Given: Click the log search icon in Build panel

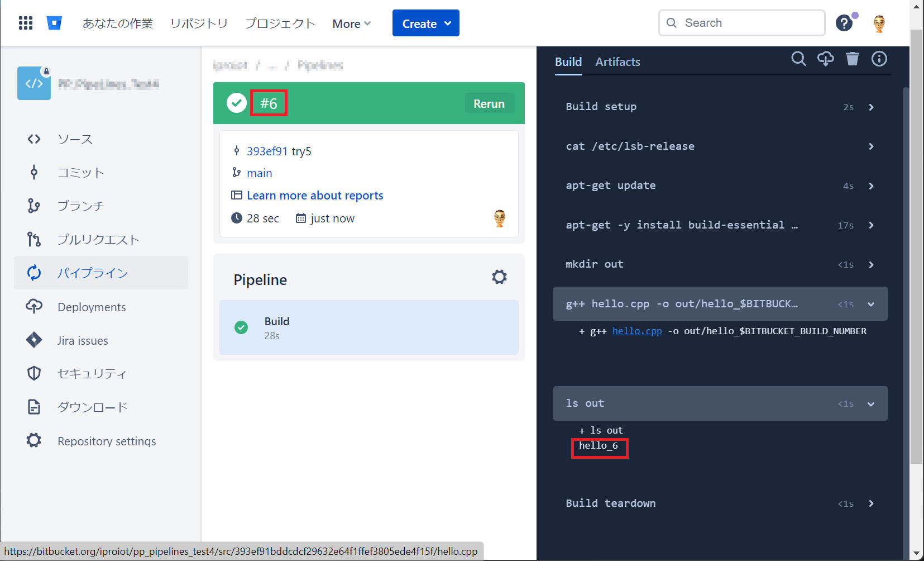Looking at the screenshot, I should point(798,59).
